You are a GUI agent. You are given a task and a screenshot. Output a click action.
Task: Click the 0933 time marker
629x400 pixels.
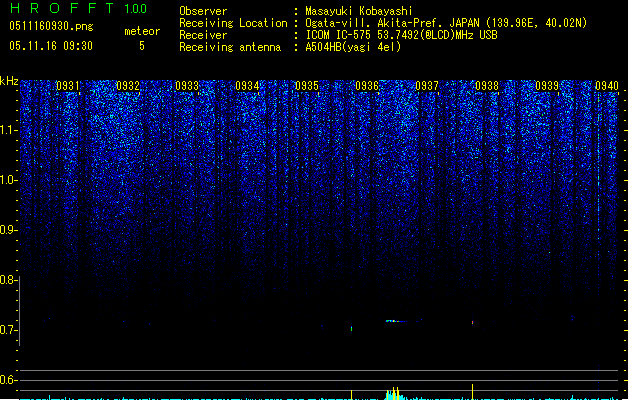(187, 86)
